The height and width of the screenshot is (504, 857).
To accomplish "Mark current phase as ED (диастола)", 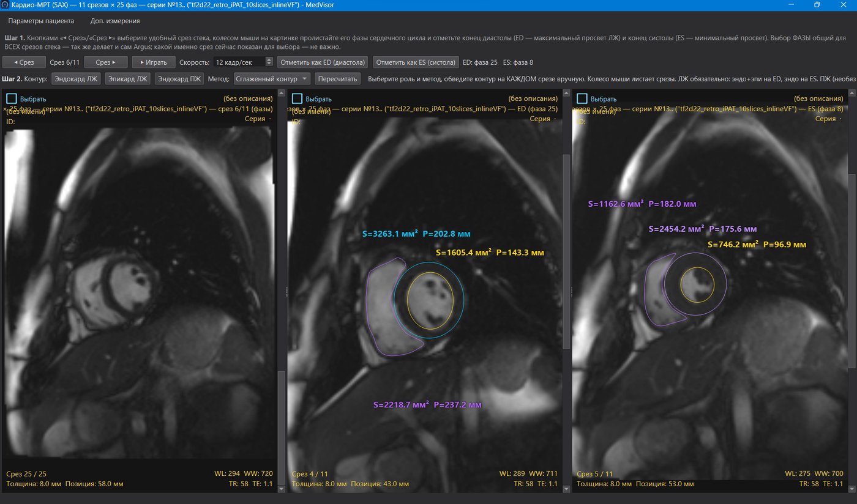I will point(323,62).
